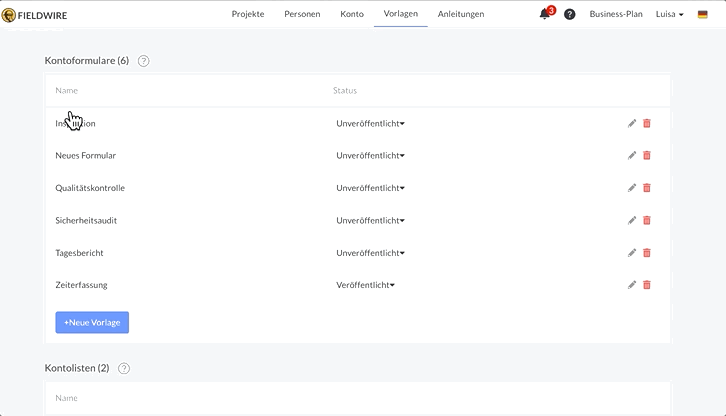Click the +Neue Vorlage button

pyautogui.click(x=92, y=322)
